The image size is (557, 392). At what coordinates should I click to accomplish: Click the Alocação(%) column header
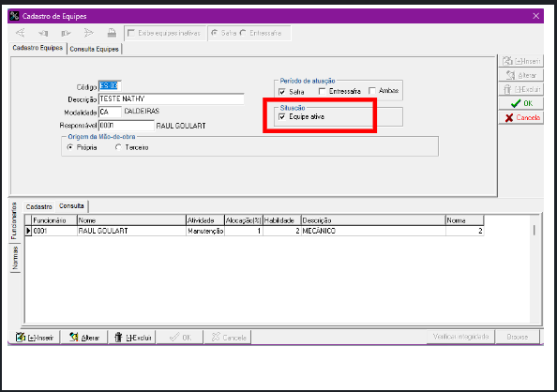coord(244,220)
